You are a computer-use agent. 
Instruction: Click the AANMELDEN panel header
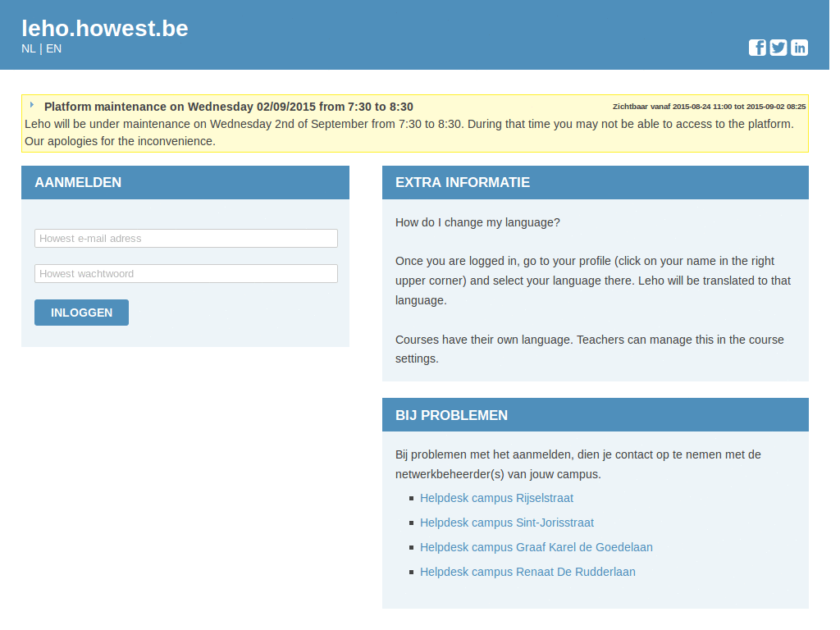tap(185, 182)
